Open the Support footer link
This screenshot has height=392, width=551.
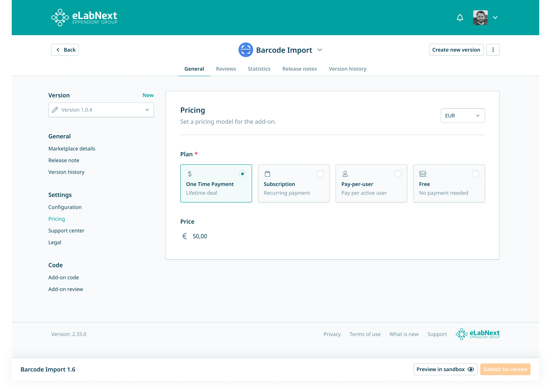pos(437,334)
